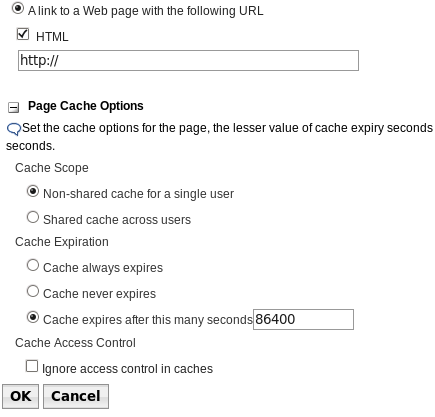Click the Page Cache Options heading text
Screen dimensions: 435x417
pos(86,106)
